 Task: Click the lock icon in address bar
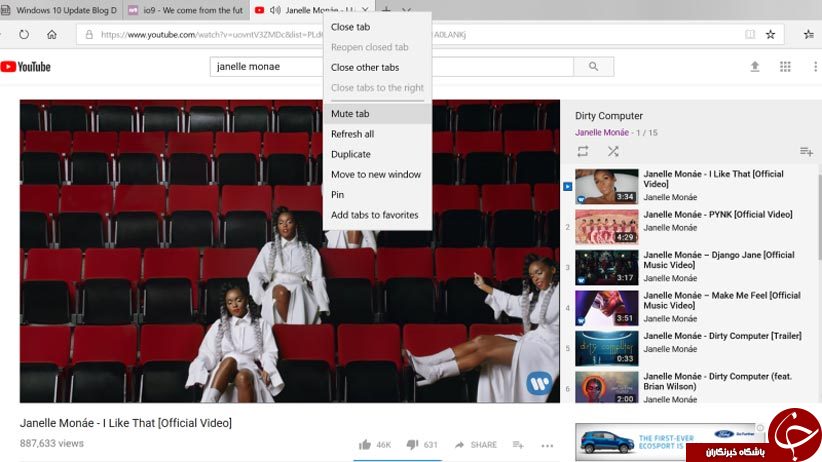(x=89, y=35)
